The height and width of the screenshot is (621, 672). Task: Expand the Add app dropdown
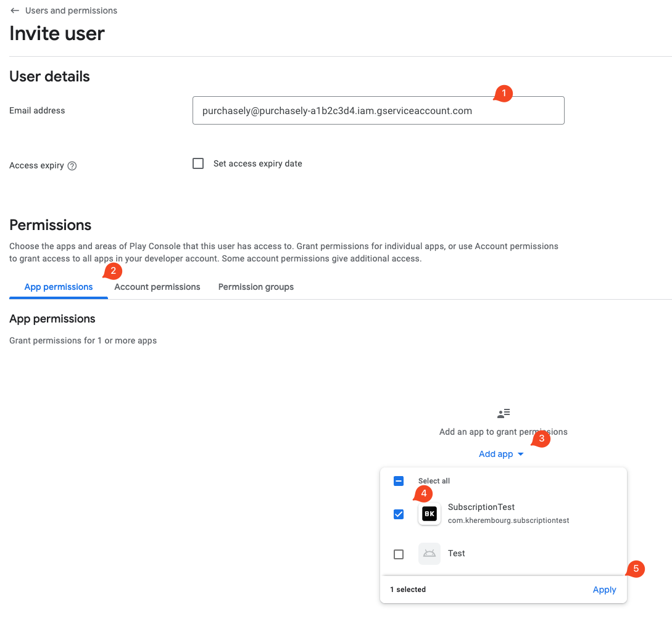501,454
